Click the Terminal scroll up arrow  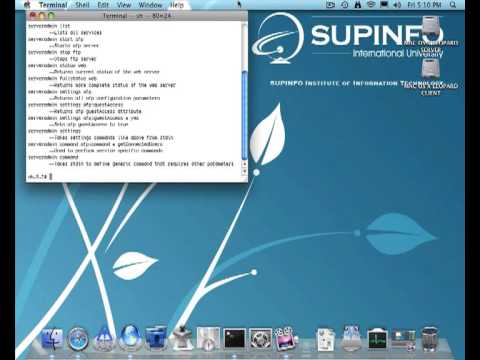(245, 164)
